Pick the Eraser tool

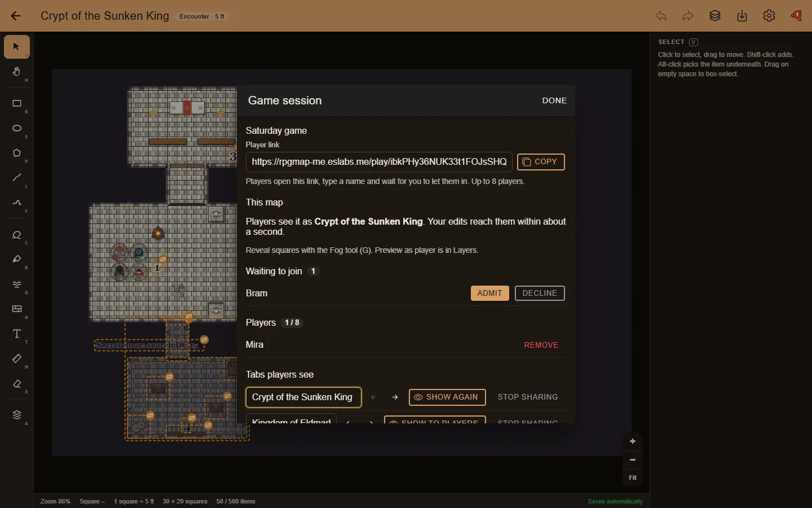[x=17, y=383]
